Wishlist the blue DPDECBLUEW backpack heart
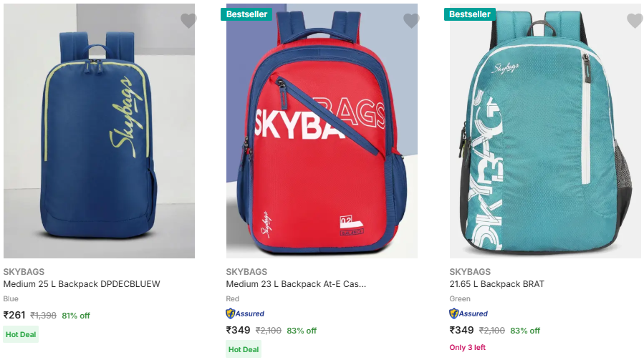 tap(188, 21)
